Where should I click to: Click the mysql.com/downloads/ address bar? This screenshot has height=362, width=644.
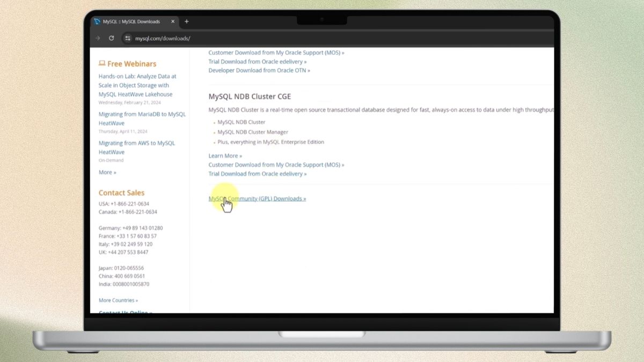[163, 39]
